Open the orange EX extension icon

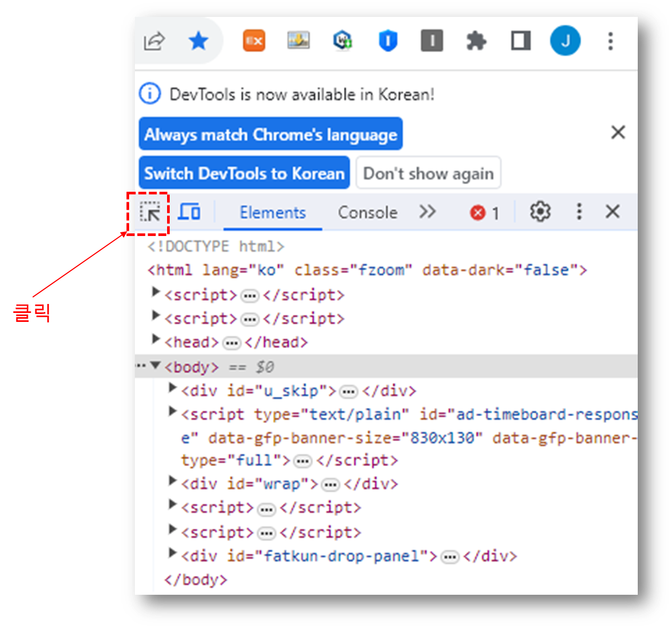[254, 41]
